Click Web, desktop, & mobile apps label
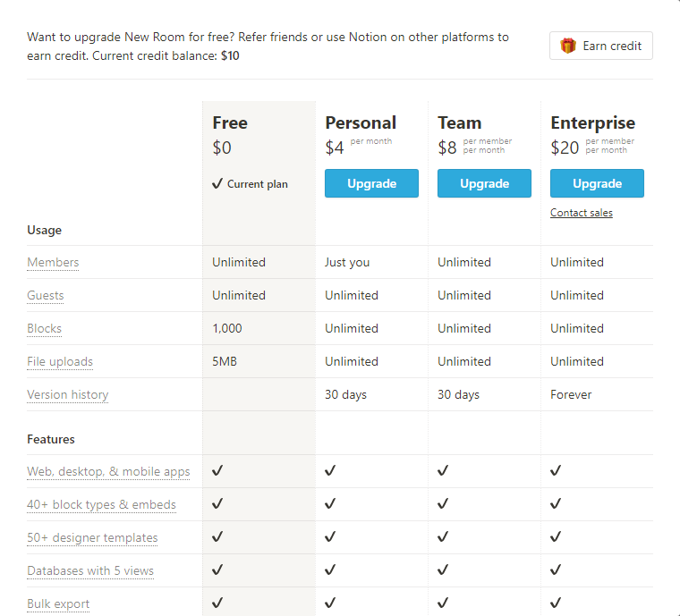Viewport: 680px width, 616px height. (108, 471)
